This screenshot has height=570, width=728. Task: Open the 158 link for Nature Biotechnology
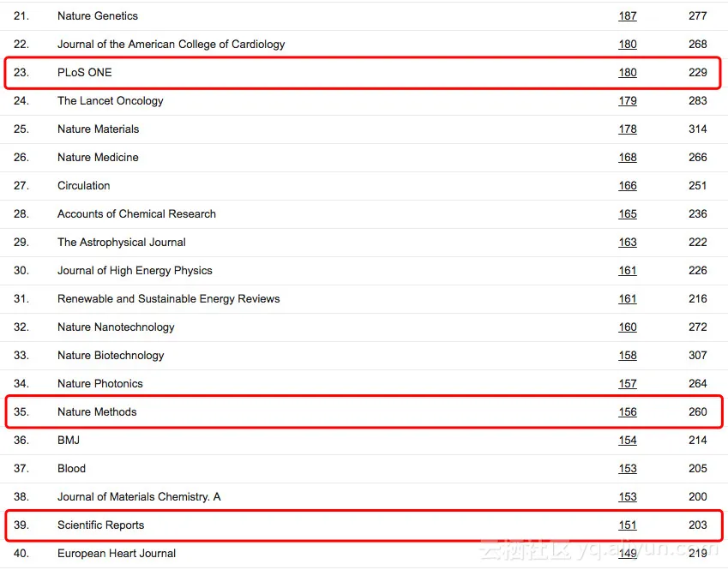[x=628, y=356]
